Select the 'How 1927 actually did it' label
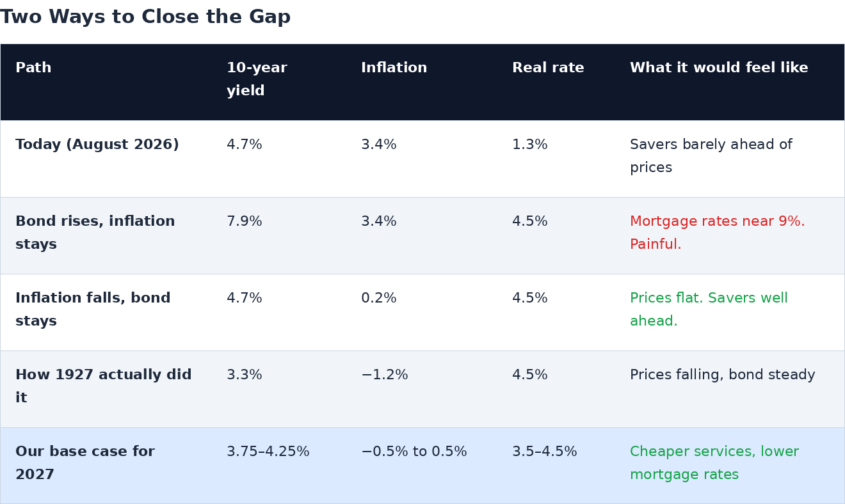The width and height of the screenshot is (845, 504). pos(104,387)
